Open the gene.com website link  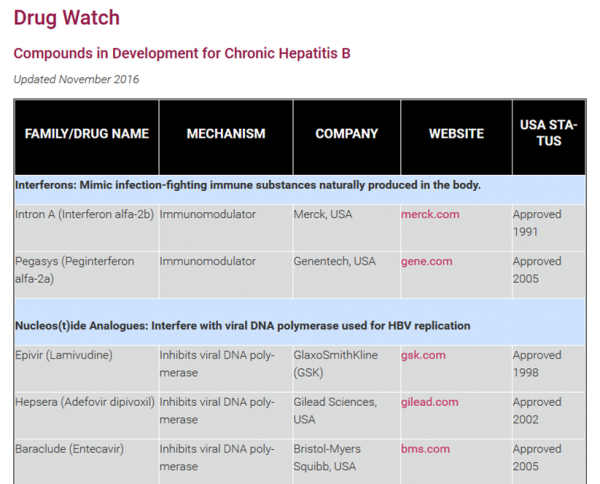click(x=426, y=261)
